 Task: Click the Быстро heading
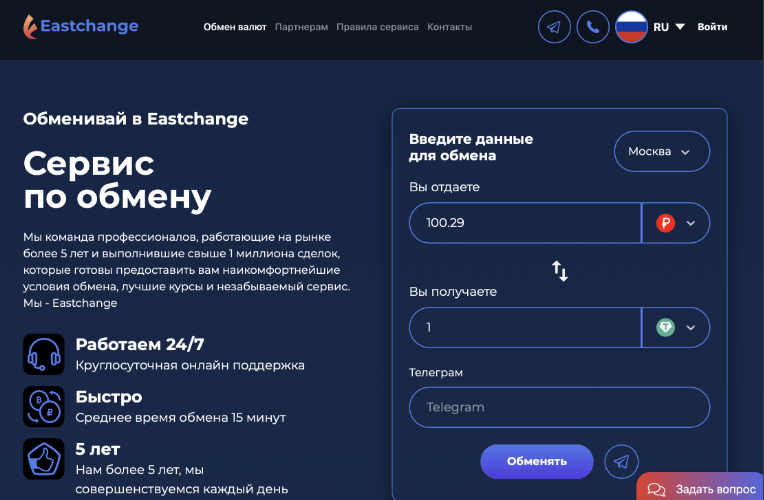(109, 397)
